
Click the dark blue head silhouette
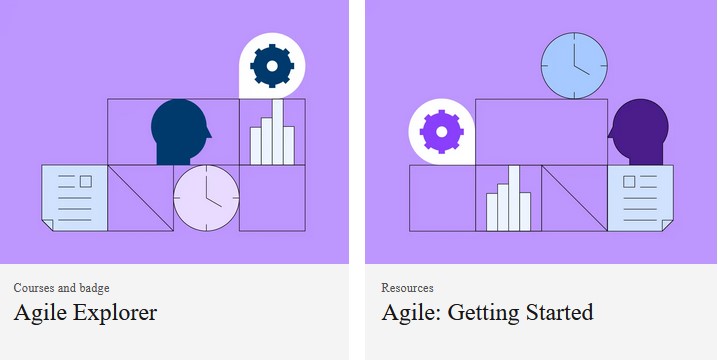click(181, 132)
